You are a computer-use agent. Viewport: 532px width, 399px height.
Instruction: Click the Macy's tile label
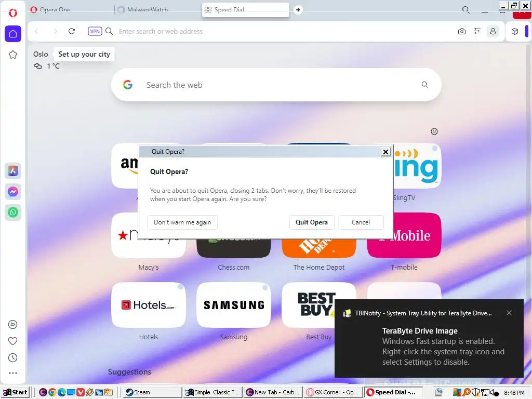(149, 268)
